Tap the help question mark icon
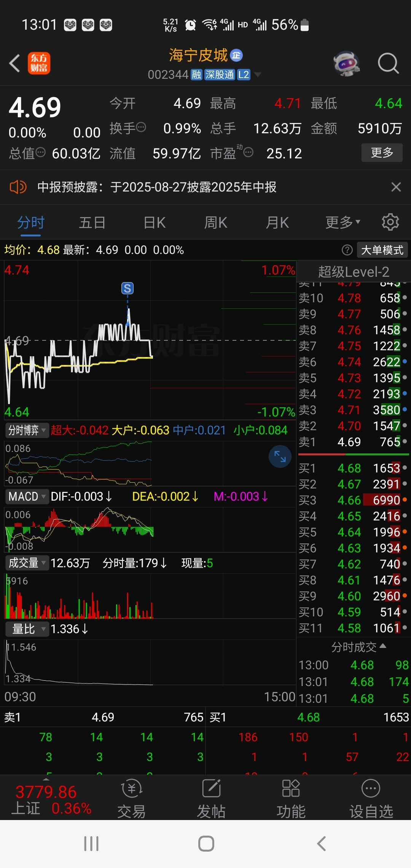The width and height of the screenshot is (411, 868). [x=347, y=250]
